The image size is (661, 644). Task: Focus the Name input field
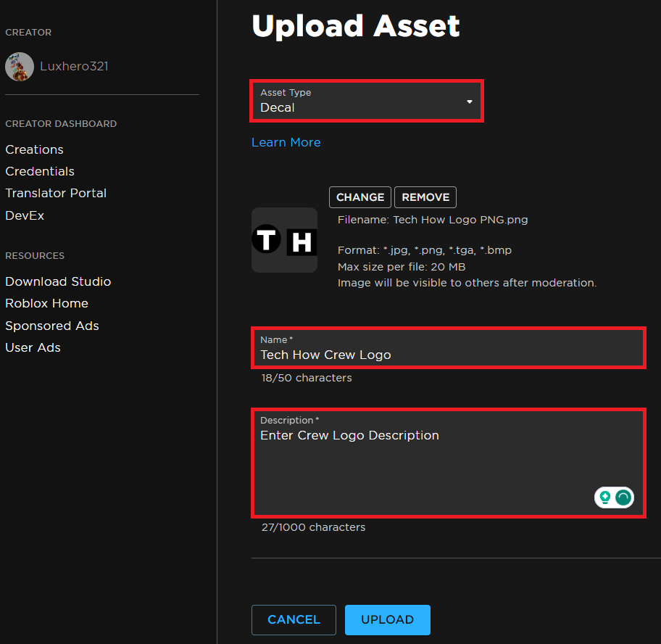click(x=449, y=348)
